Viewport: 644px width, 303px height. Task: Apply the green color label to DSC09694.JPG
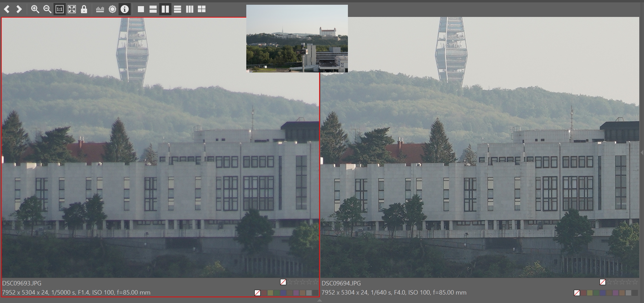(x=596, y=293)
